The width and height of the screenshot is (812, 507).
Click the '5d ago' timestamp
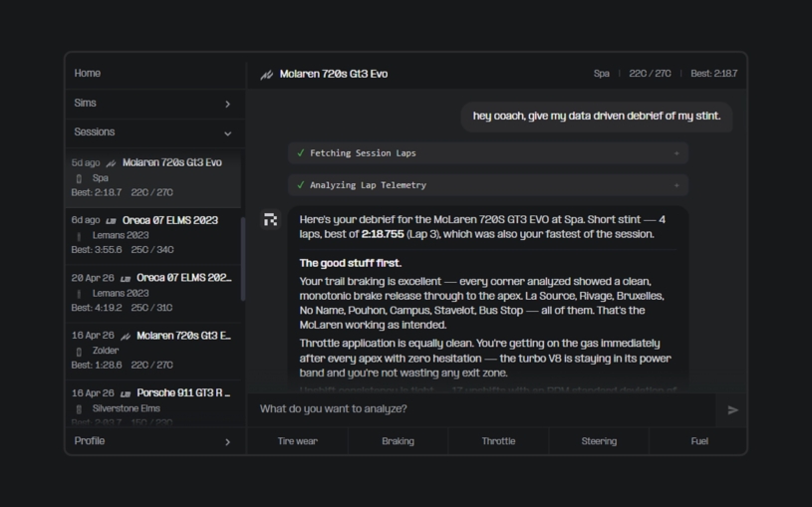click(x=86, y=163)
